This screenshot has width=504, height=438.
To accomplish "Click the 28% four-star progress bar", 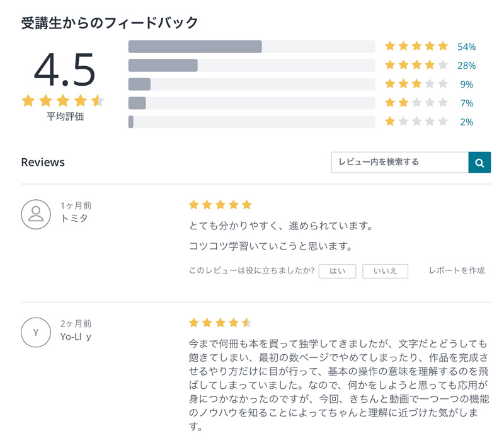I will click(x=251, y=66).
